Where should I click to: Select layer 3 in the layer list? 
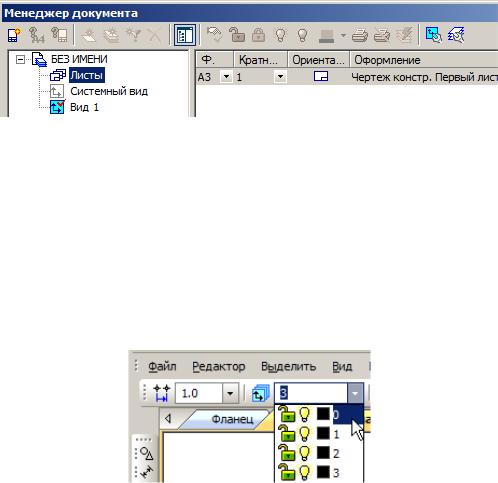point(336,473)
